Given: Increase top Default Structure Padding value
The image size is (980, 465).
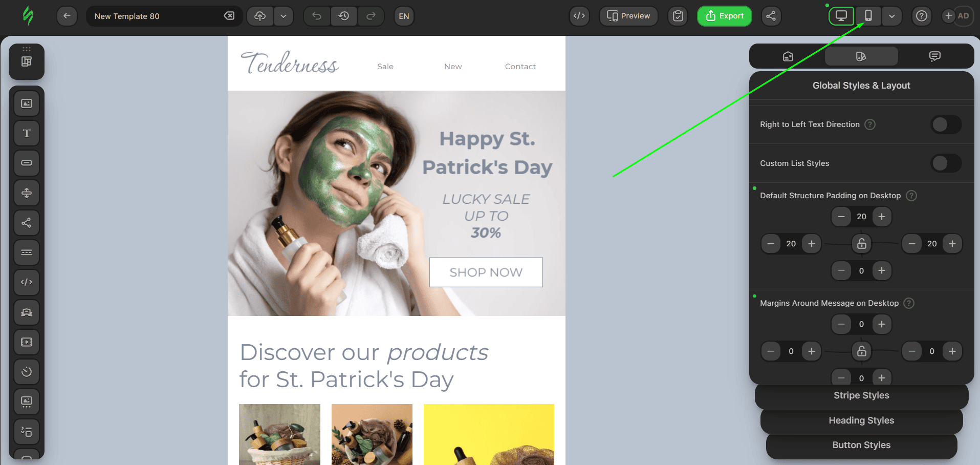Looking at the screenshot, I should coord(882,217).
